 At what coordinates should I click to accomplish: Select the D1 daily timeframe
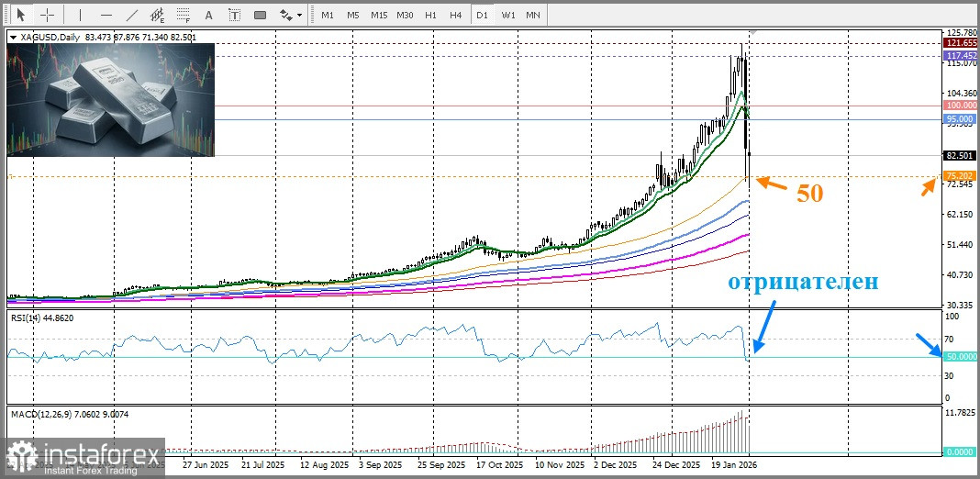click(x=482, y=15)
